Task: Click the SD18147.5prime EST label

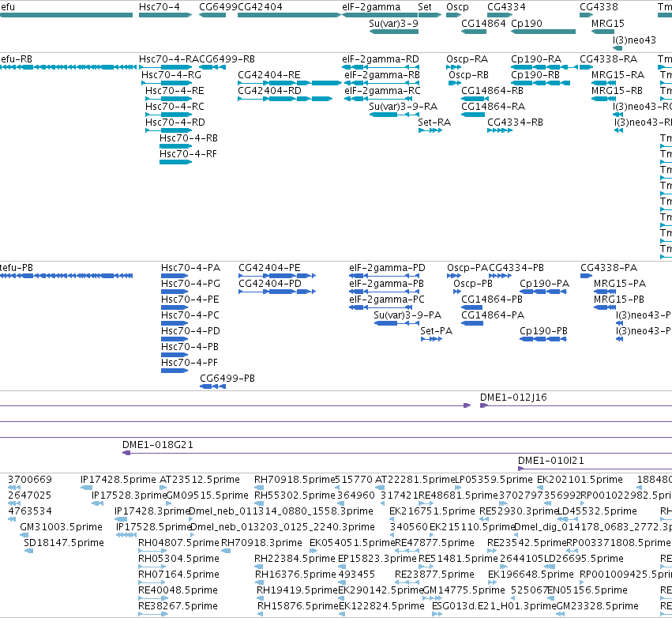Action: [64, 544]
